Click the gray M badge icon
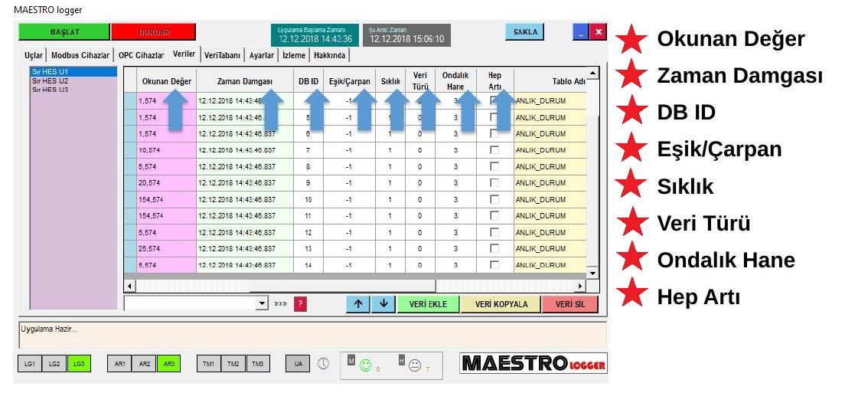Screen dimensions: 868x393 click(x=351, y=360)
